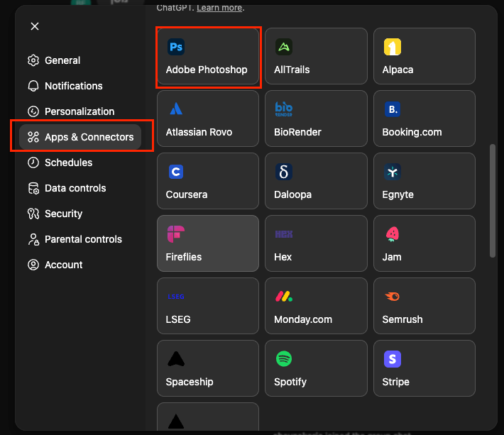
Task: Click the yellow Alpaca icon
Action: [392, 47]
